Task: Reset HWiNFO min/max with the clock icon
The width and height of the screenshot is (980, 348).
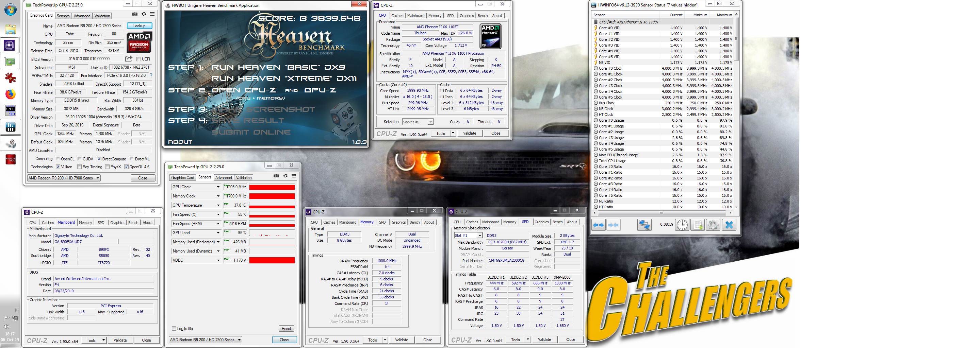Action: point(682,225)
